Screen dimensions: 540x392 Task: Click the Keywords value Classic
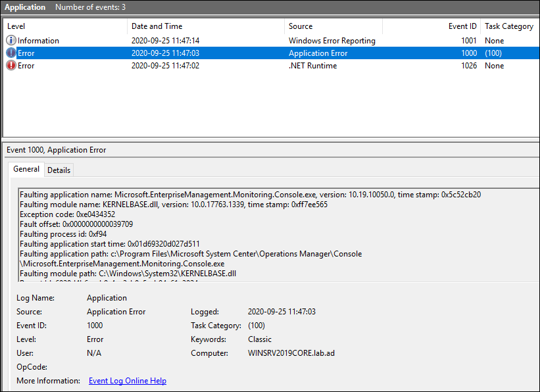coord(260,339)
